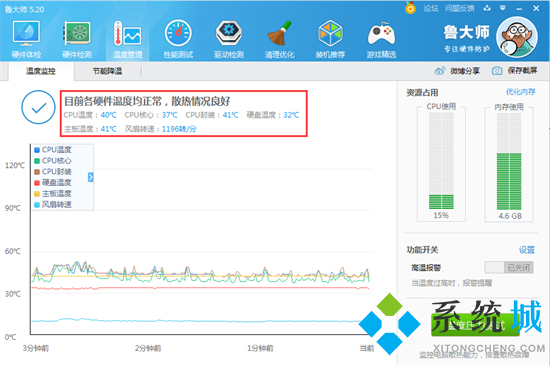Click the Weibo share icon
The width and height of the screenshot is (550, 366).
(440, 71)
